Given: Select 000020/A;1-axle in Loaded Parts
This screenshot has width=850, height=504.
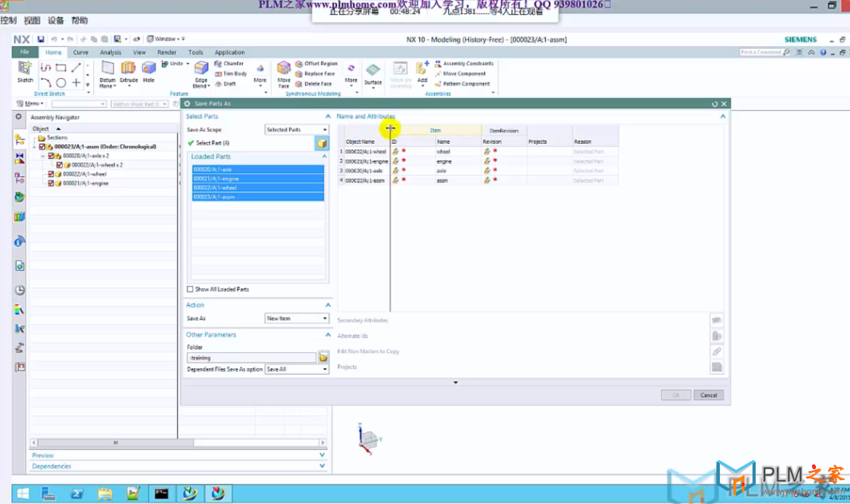Looking at the screenshot, I should (258, 169).
